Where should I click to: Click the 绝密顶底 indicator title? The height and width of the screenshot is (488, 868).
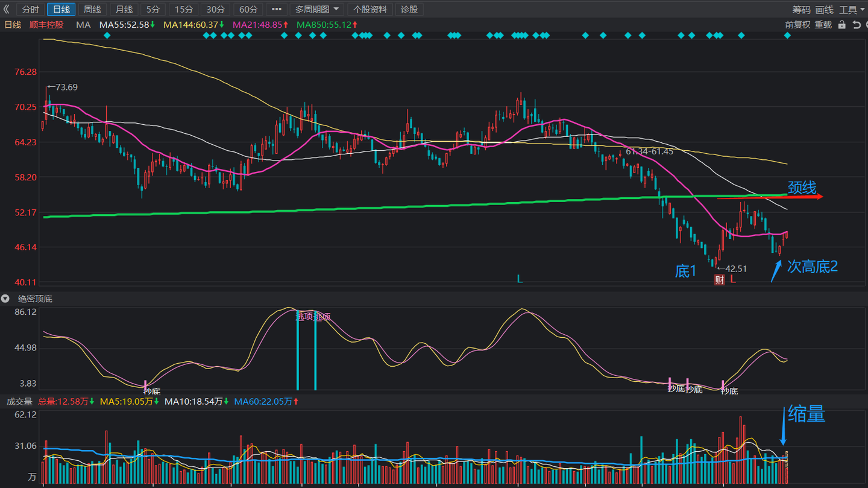35,299
